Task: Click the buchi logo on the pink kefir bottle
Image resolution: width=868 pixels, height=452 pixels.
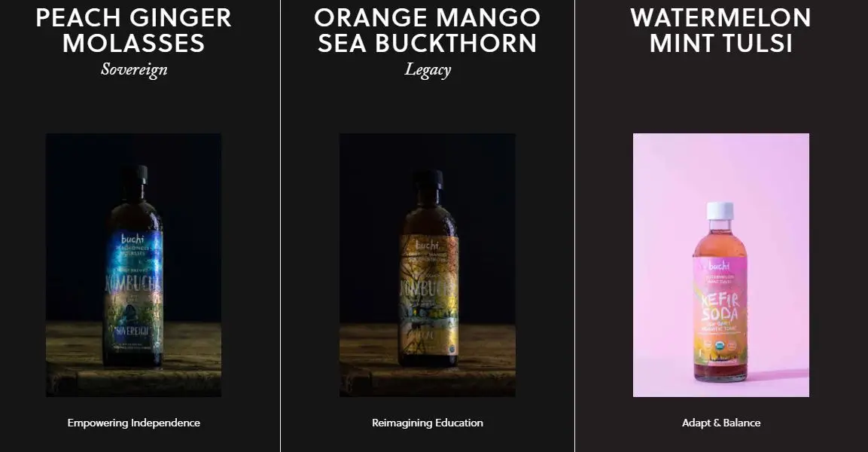Action: (x=719, y=266)
